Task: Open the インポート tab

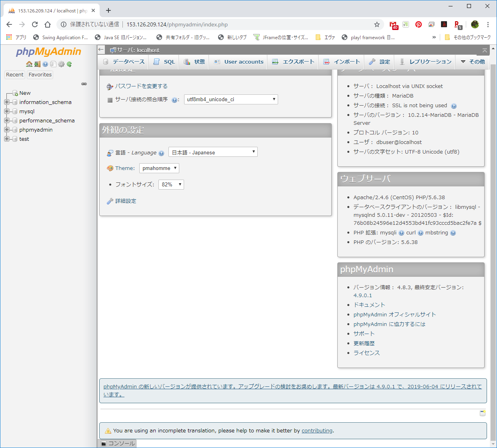Action: [x=342, y=62]
